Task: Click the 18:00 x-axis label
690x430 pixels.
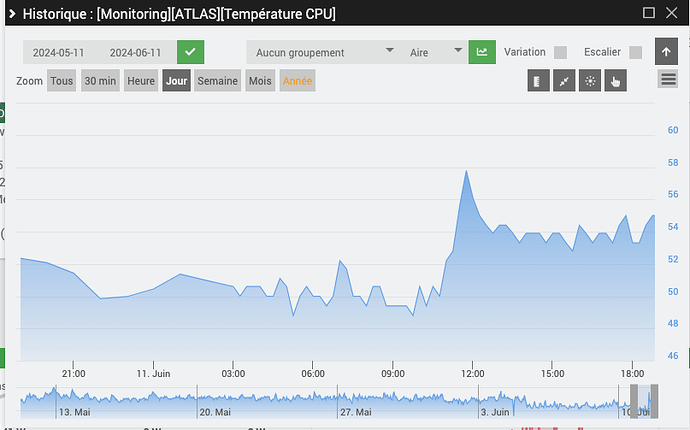Action: click(x=632, y=374)
